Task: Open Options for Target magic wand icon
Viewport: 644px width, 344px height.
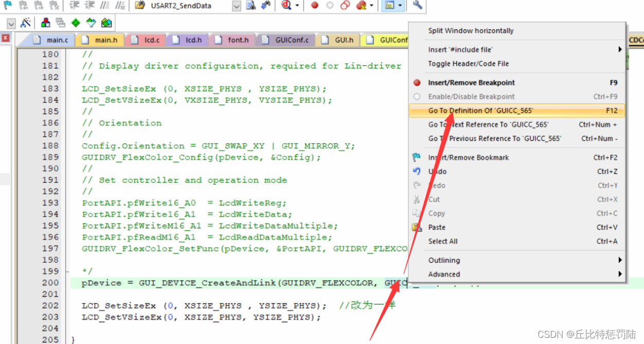Action: coord(26,23)
